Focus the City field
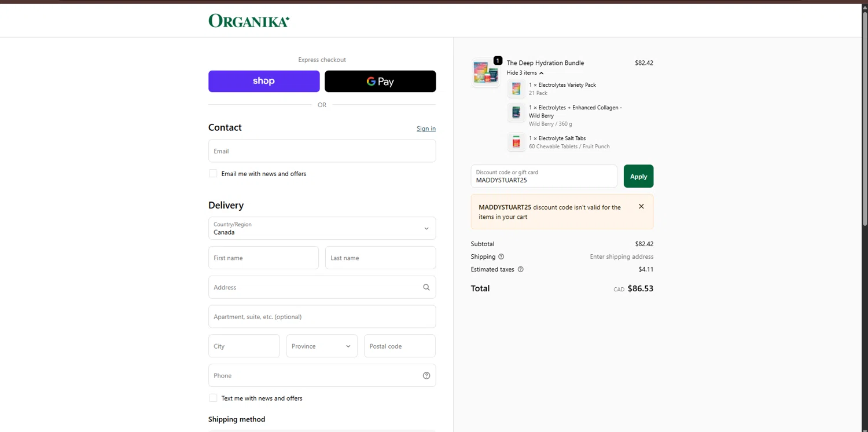868x432 pixels. click(244, 346)
